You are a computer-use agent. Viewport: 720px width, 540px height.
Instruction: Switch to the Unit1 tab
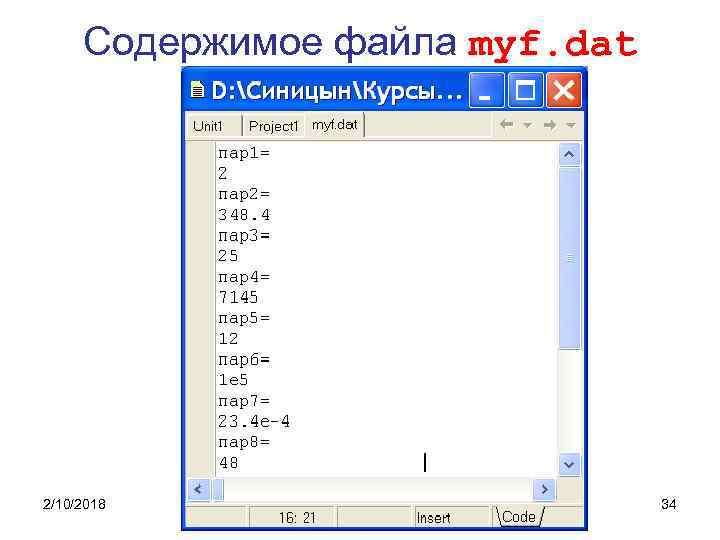pos(208,126)
